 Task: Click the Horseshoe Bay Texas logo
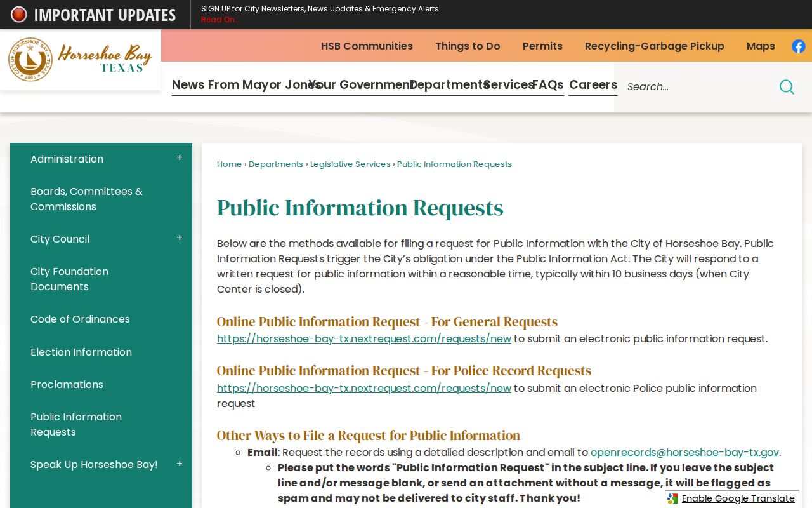81,60
